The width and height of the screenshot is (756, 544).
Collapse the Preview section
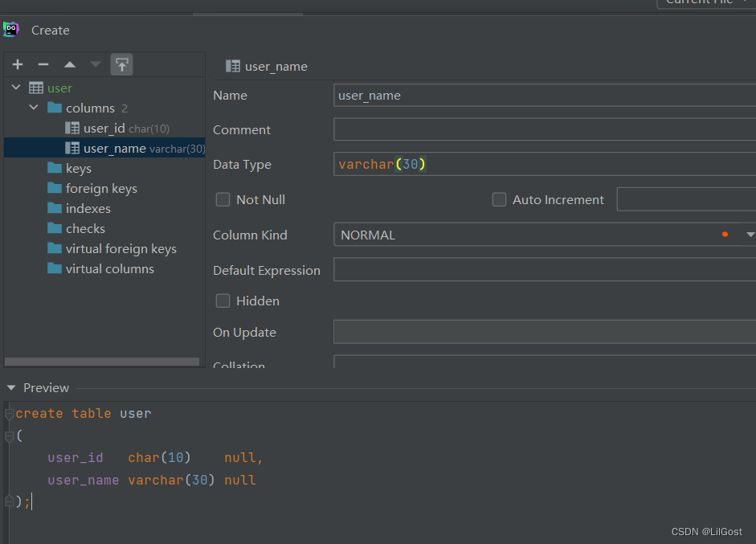[x=11, y=388]
